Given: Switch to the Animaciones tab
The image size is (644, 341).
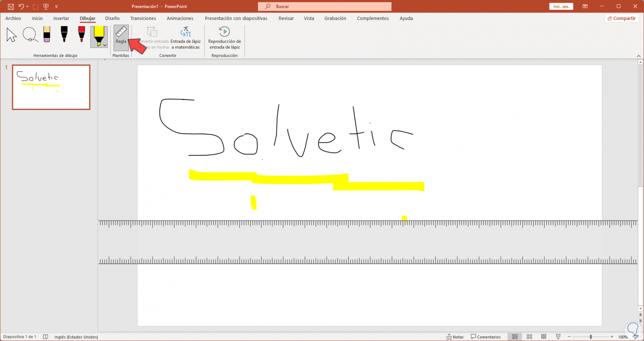Looking at the screenshot, I should tap(180, 18).
